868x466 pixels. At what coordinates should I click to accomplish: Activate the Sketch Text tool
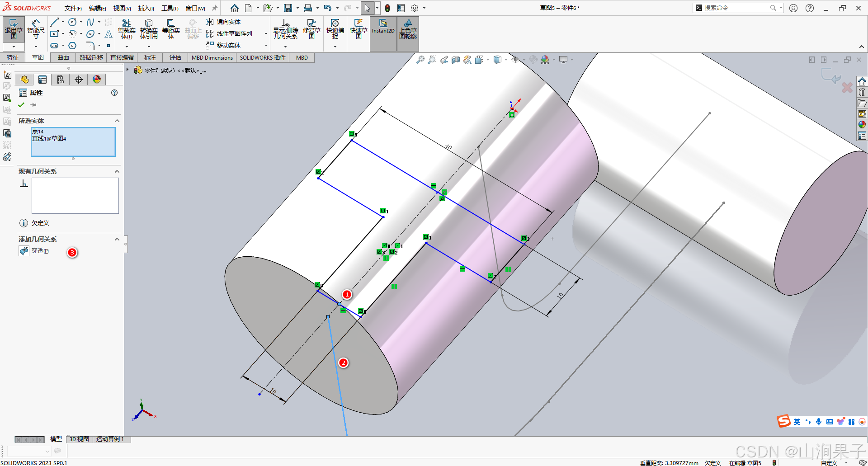coord(108,34)
